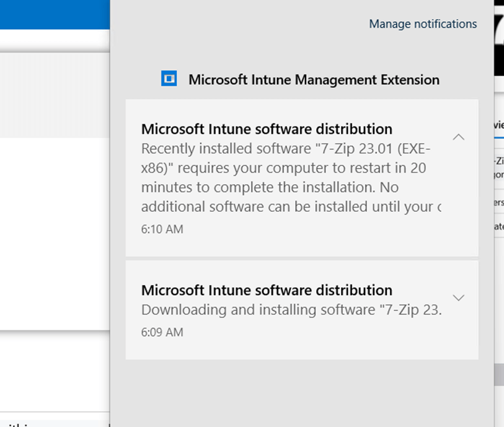504x427 pixels.
Task: Click the partially visible underlined tab at right edge
Action: pyautogui.click(x=499, y=125)
